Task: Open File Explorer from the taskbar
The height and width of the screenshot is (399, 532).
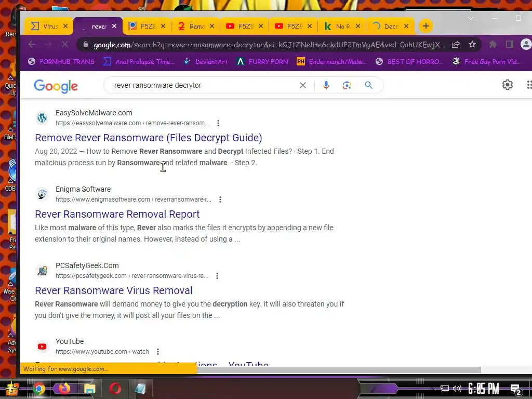Action: 89,389
